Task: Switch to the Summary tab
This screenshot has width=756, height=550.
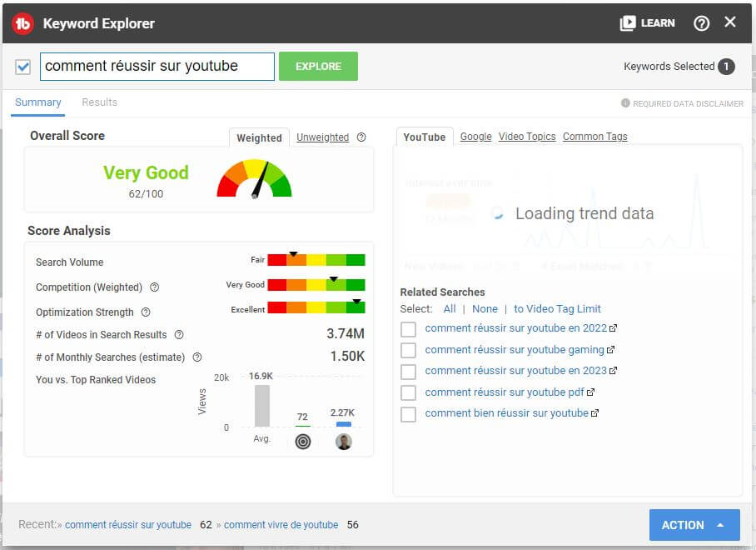Action: [38, 102]
